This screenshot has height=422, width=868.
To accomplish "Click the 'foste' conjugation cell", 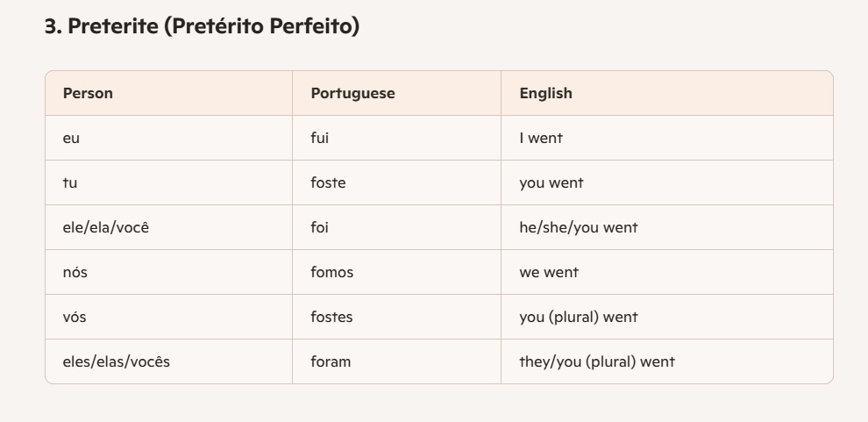I will click(328, 182).
